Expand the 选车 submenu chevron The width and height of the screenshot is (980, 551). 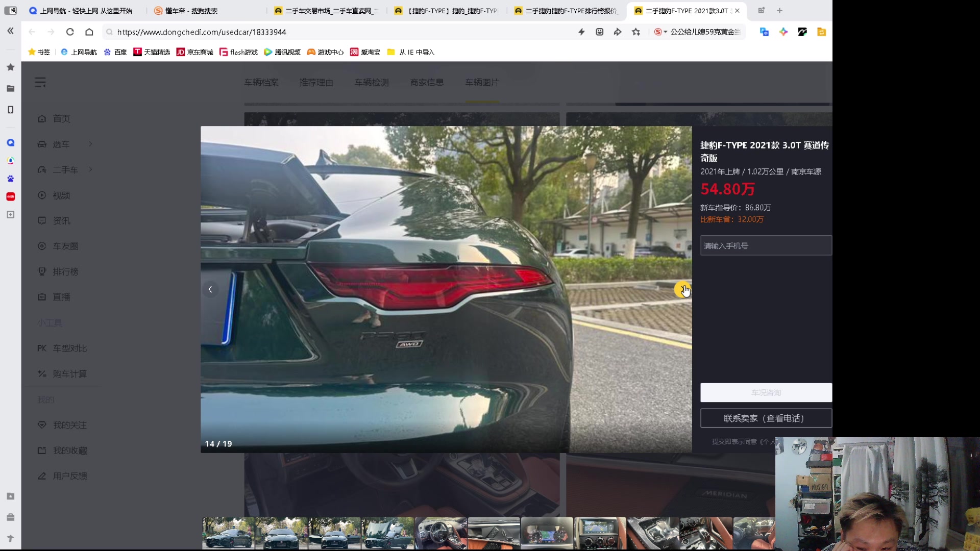[x=90, y=144]
